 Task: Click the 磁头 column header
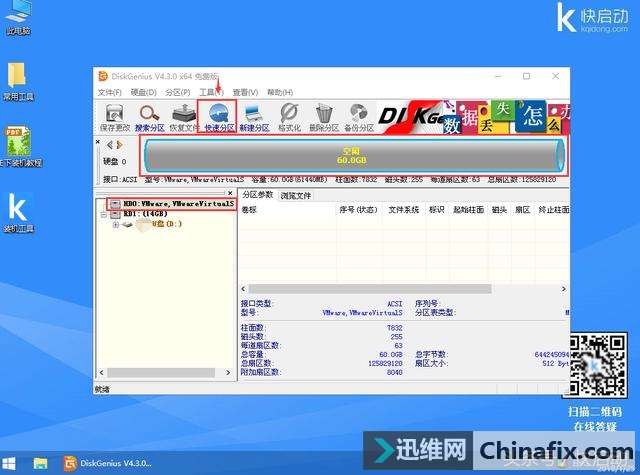pos(499,210)
